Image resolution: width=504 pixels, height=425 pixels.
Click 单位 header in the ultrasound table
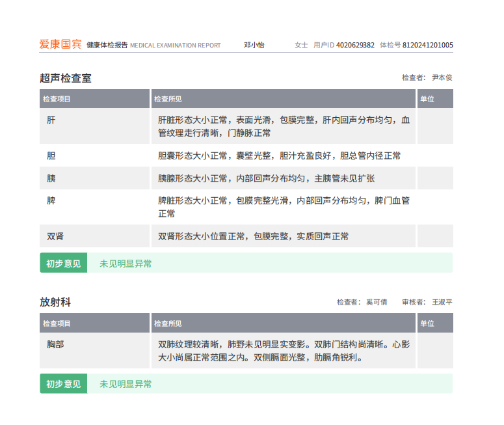[x=427, y=99]
